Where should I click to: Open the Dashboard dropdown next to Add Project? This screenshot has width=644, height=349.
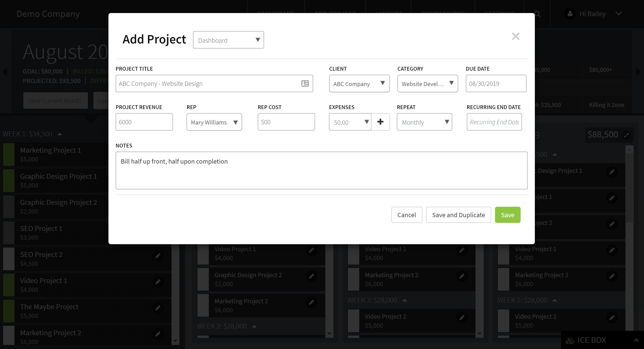coord(228,40)
